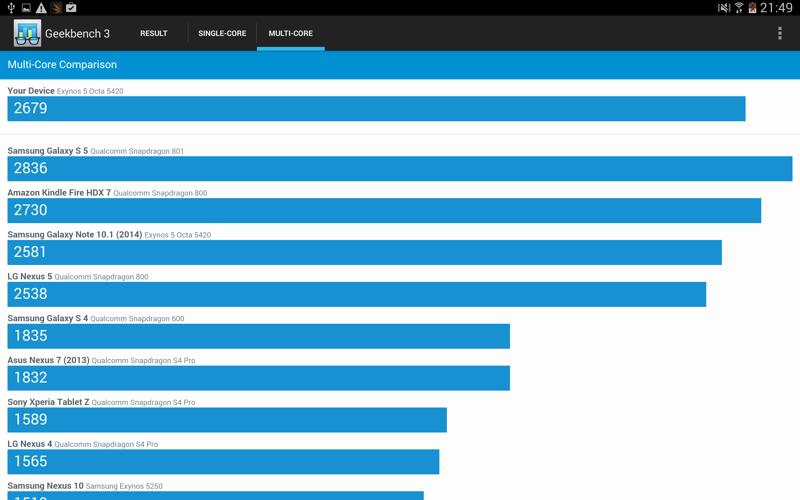Select the LG Nexus 5 2538 bar
Image resolution: width=800 pixels, height=500 pixels.
coord(356,294)
